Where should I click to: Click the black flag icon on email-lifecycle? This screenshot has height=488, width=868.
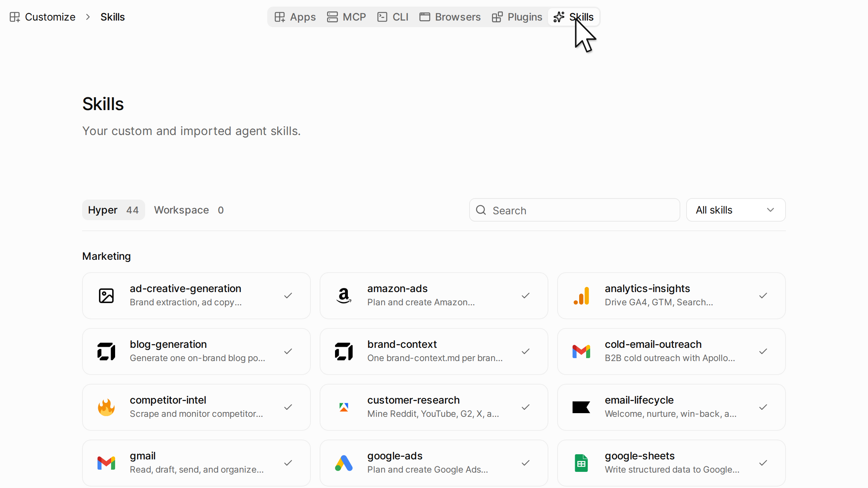tap(581, 407)
